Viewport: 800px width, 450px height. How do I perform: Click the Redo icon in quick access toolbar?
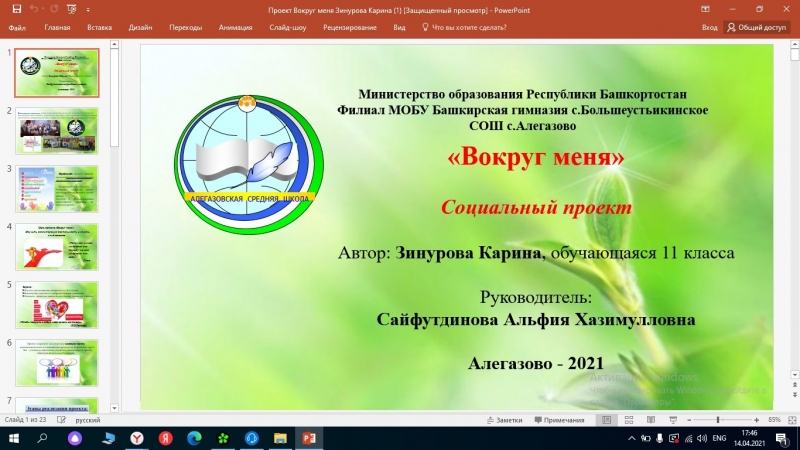tap(54, 9)
